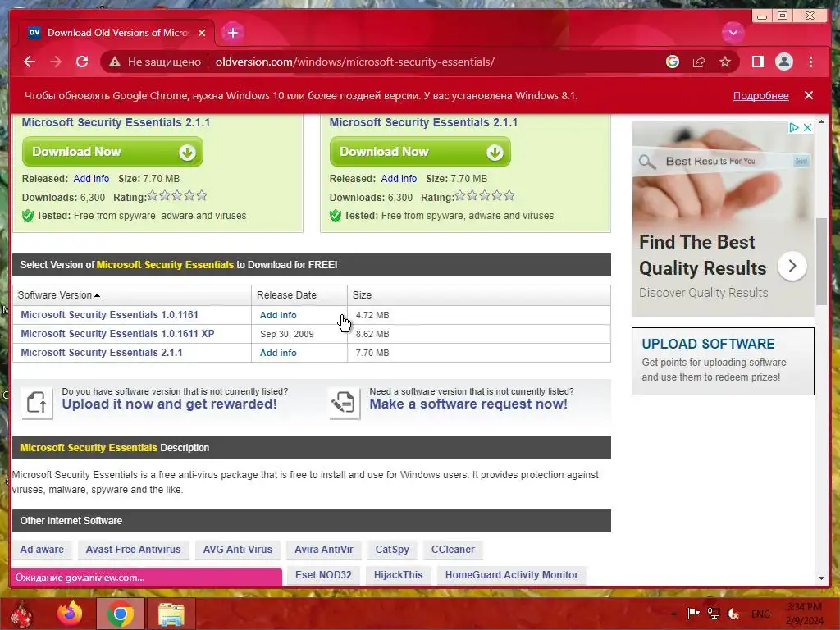This screenshot has height=630, width=840.
Task: Go back to the previous page
Action: pos(30,62)
